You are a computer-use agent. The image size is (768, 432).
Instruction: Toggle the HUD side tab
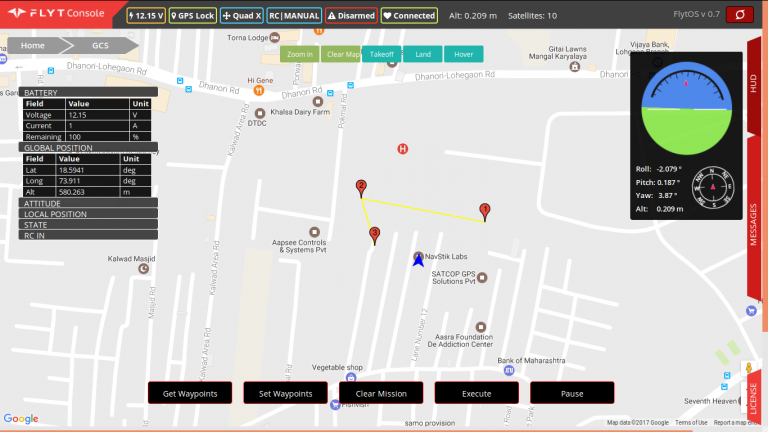[753, 84]
